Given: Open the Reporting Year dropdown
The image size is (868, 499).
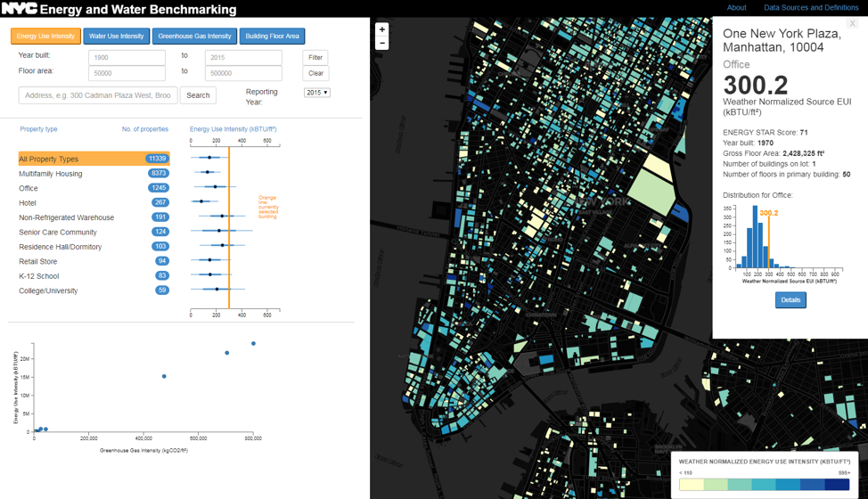Looking at the screenshot, I should 316,93.
